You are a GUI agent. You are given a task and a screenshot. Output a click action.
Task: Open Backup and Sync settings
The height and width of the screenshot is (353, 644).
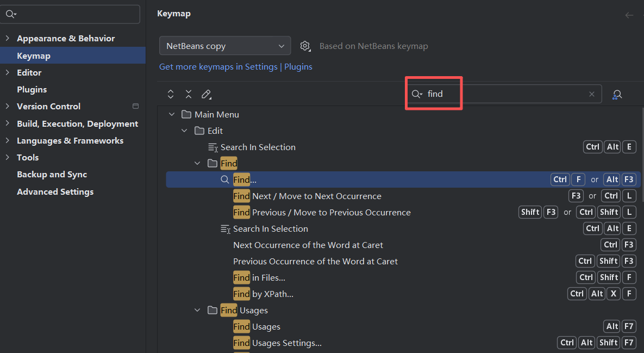tap(52, 175)
